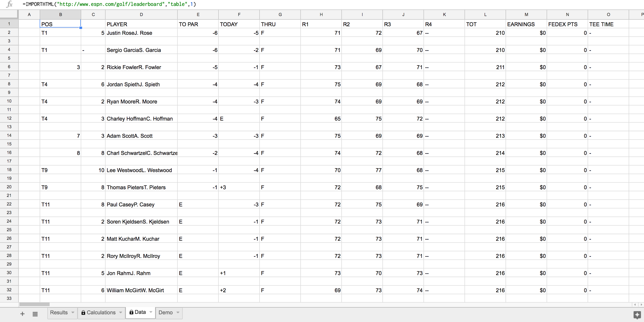Viewport: 644px width, 322px height.
Task: Select row 1 header
Action: (x=9, y=24)
